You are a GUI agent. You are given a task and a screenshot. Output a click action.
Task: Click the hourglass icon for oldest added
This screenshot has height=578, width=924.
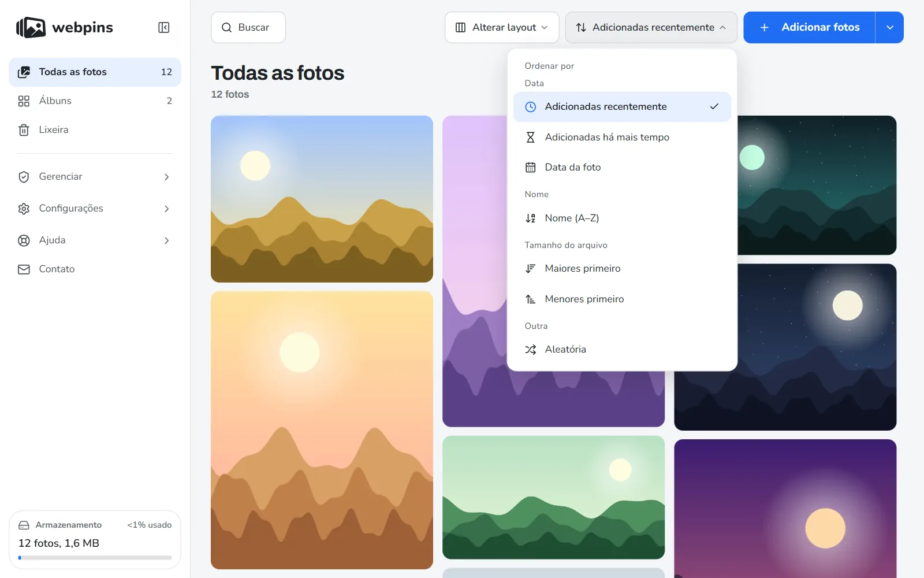[530, 138]
